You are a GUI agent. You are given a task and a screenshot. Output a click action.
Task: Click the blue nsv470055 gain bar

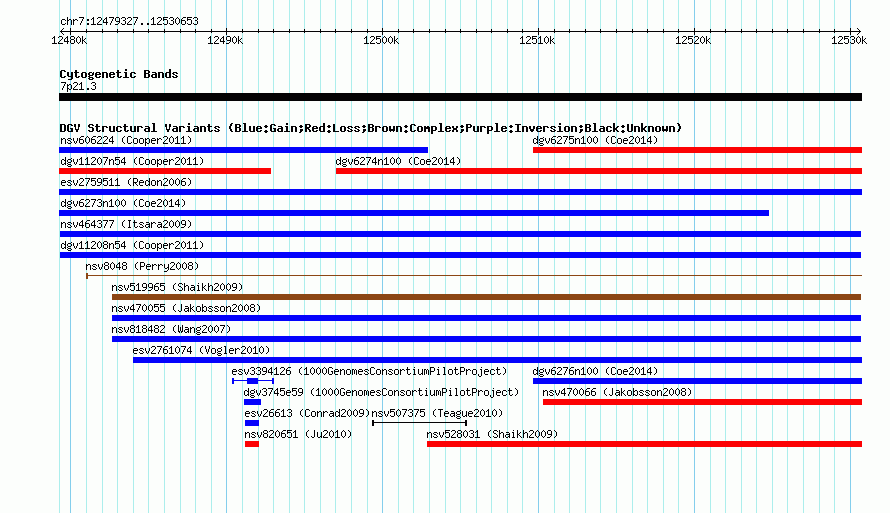(x=486, y=318)
